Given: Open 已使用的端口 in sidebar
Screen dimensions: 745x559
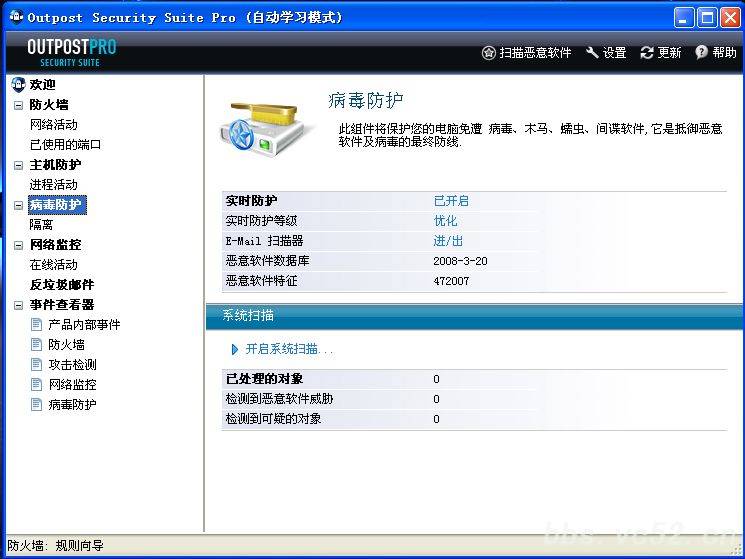Looking at the screenshot, I should (x=66, y=144).
